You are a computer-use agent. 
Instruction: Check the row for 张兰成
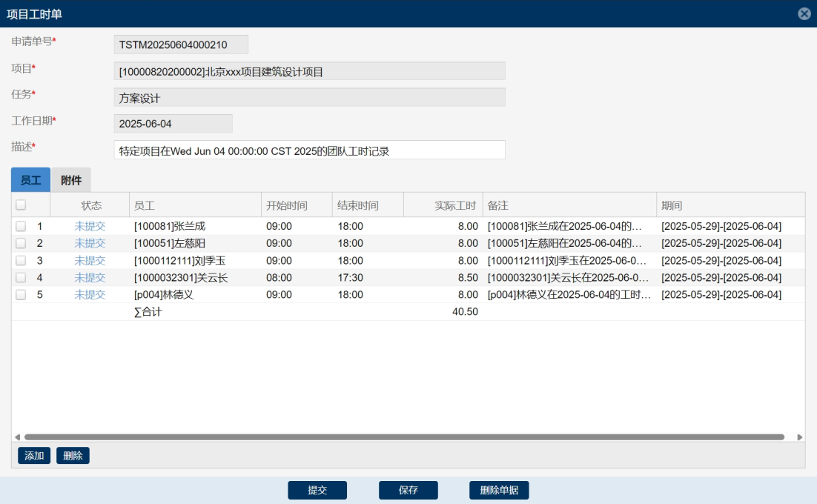(21, 226)
